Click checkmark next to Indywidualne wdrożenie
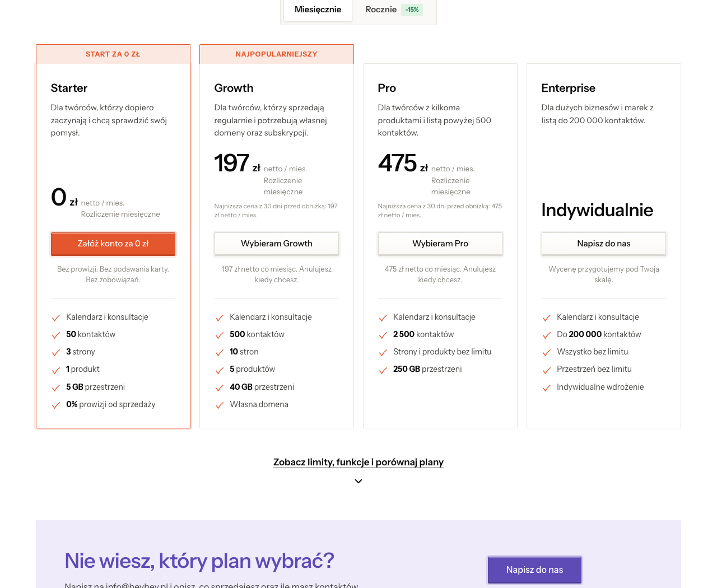Screen dimensions: 717x588 (547, 388)
